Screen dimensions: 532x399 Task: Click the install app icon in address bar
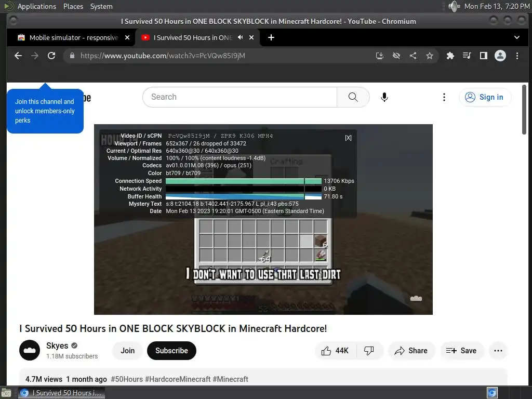[380, 56]
